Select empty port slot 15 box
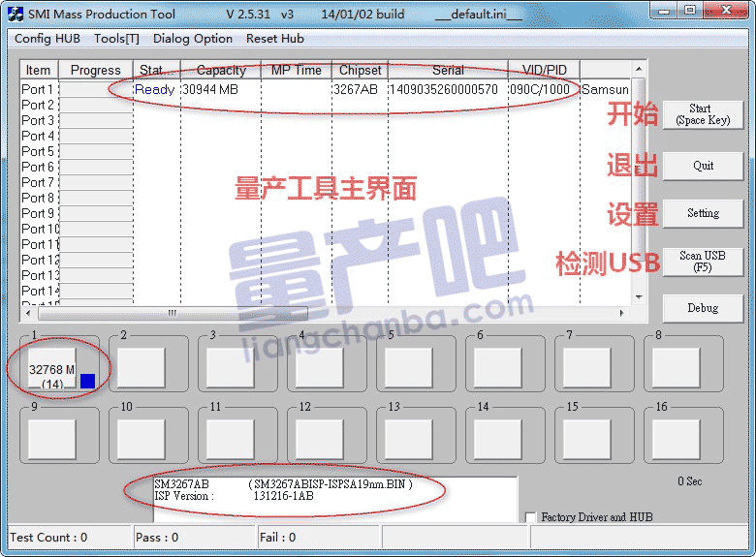This screenshot has width=756, height=557. point(586,439)
